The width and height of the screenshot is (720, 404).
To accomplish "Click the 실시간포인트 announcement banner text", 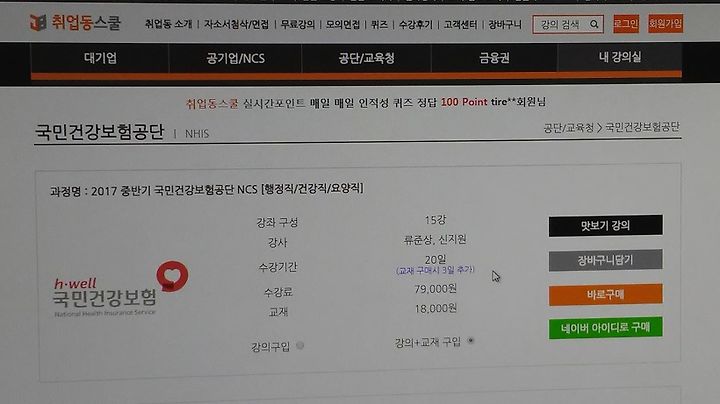I will click(x=366, y=102).
